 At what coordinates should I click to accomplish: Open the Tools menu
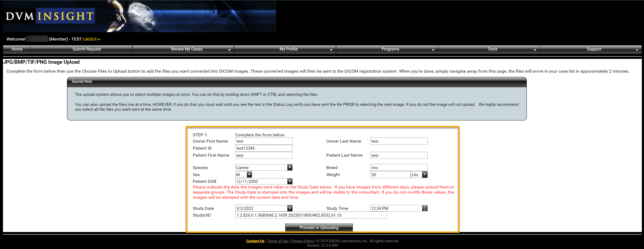(492, 49)
